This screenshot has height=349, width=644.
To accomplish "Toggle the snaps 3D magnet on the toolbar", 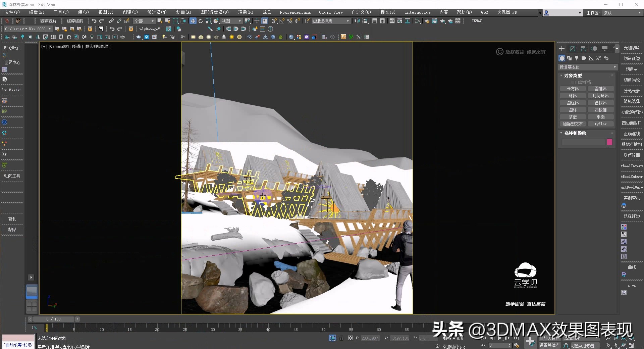I will [274, 21].
